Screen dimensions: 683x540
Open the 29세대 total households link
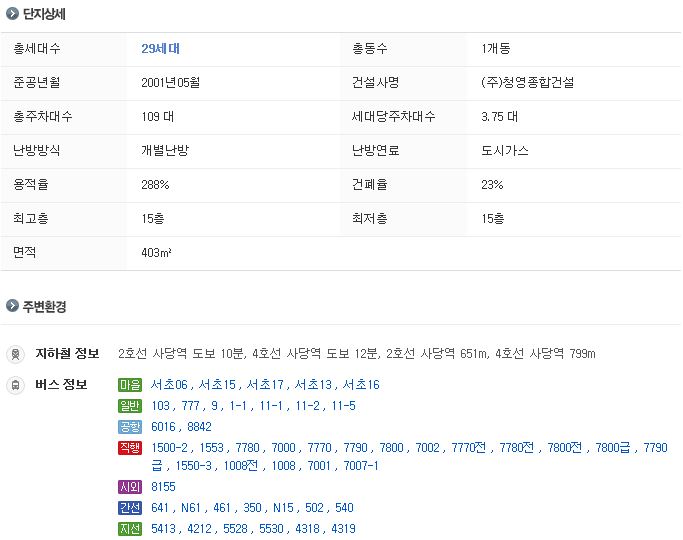160,48
